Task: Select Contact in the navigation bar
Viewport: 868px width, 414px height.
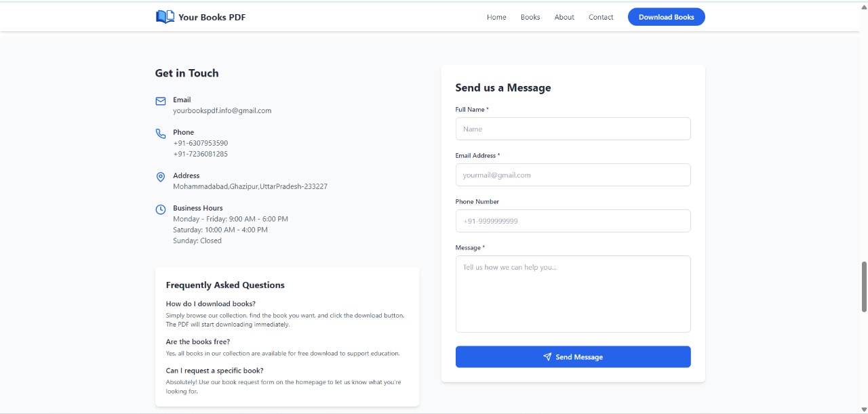Action: click(601, 17)
